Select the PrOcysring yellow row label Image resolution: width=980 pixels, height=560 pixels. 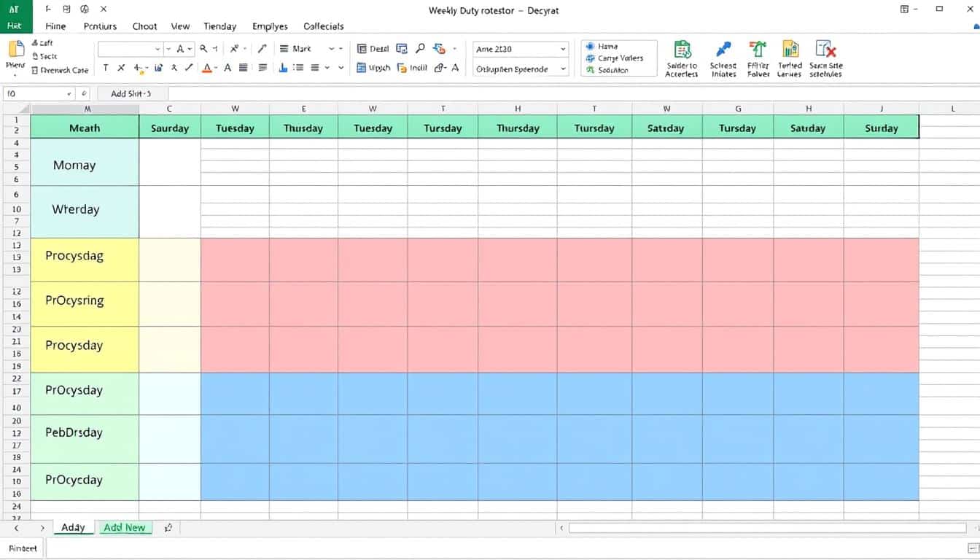point(85,304)
